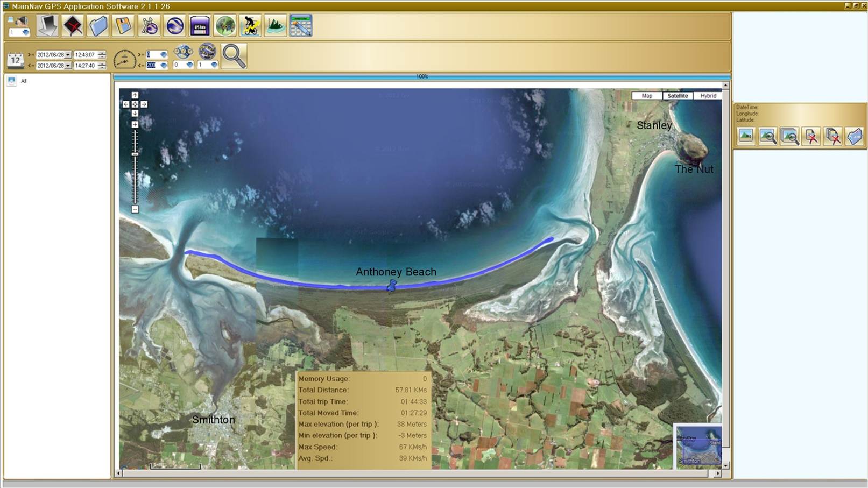Select the All item in left panel

23,81
